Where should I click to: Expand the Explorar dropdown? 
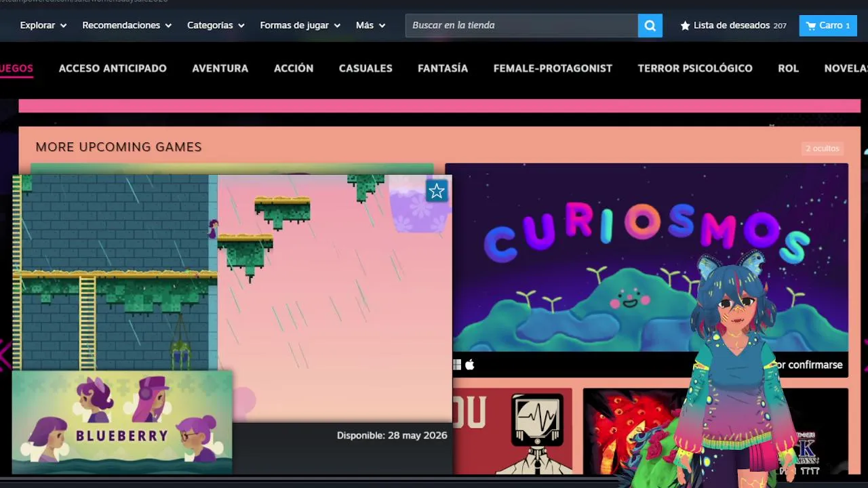43,25
